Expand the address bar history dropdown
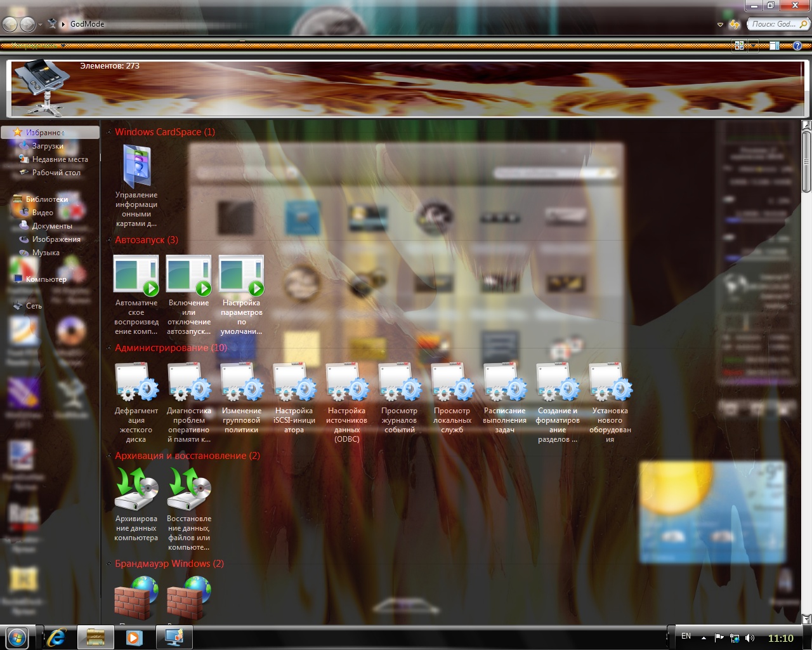The image size is (812, 650). tap(720, 25)
